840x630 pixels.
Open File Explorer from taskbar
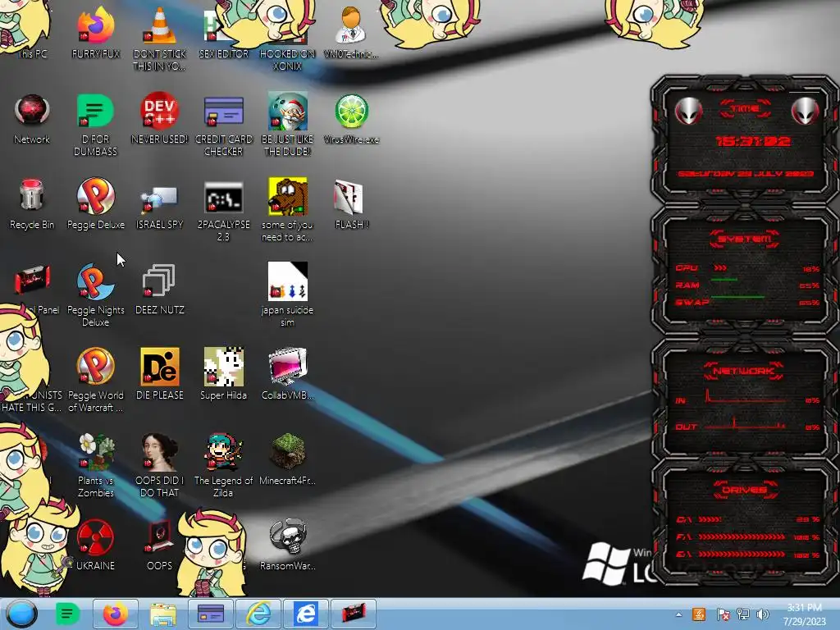[x=163, y=614]
